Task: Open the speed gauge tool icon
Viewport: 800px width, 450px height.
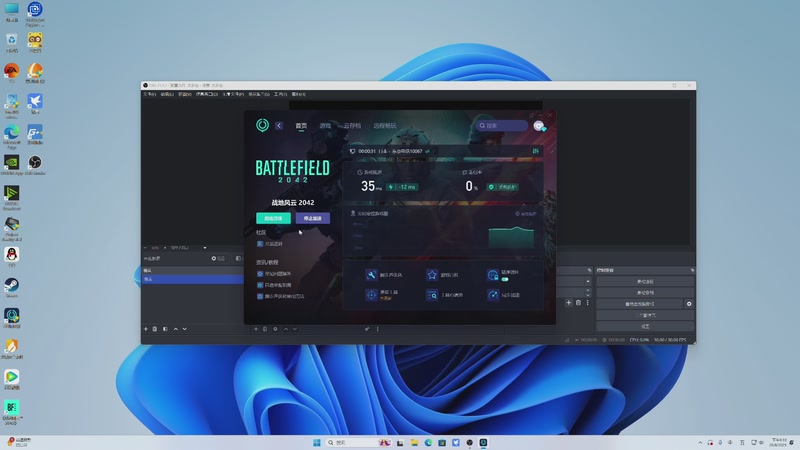Action: pos(493,295)
